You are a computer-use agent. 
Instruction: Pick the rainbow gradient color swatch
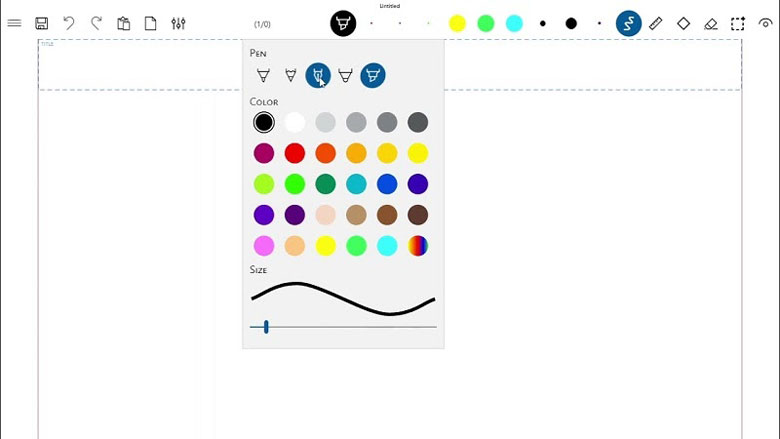[418, 245]
